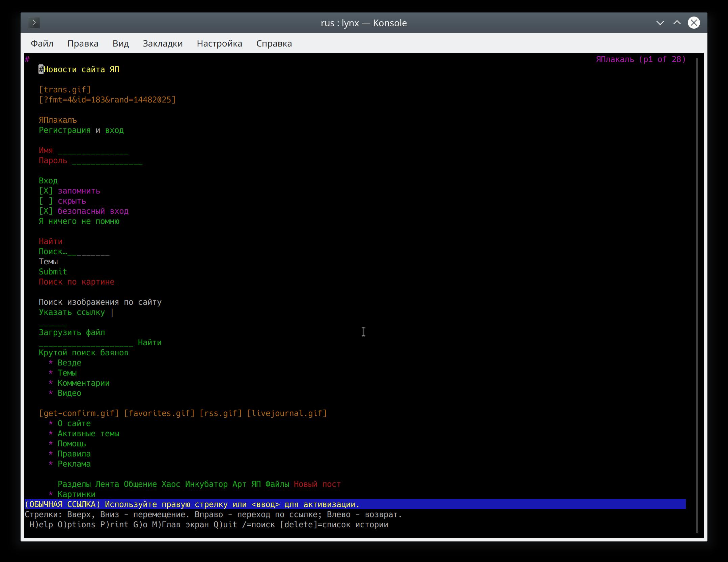Close the Konsole window
This screenshot has height=562, width=728.
(x=694, y=23)
